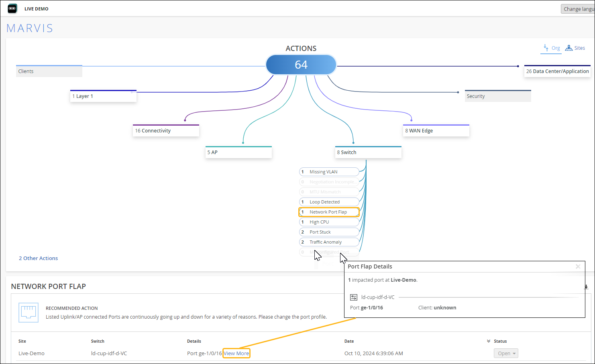Screen dimensions: 595x364
Task: Click the Switch column header
Action: tap(98, 341)
